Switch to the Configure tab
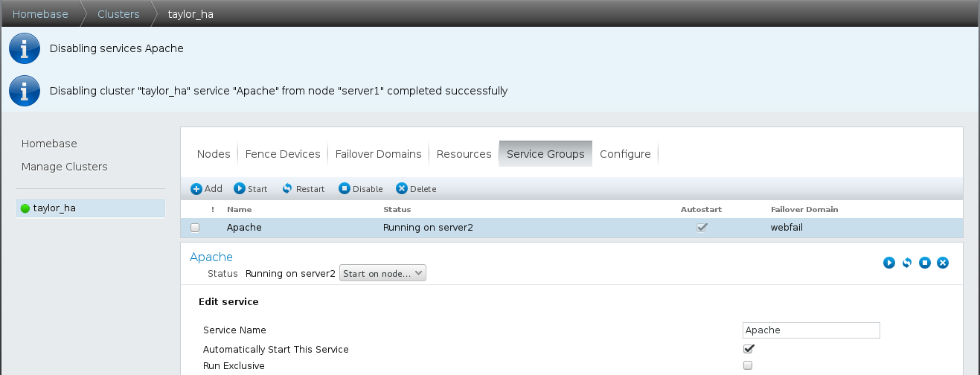Viewport: 980px width, 375px height. tap(625, 154)
